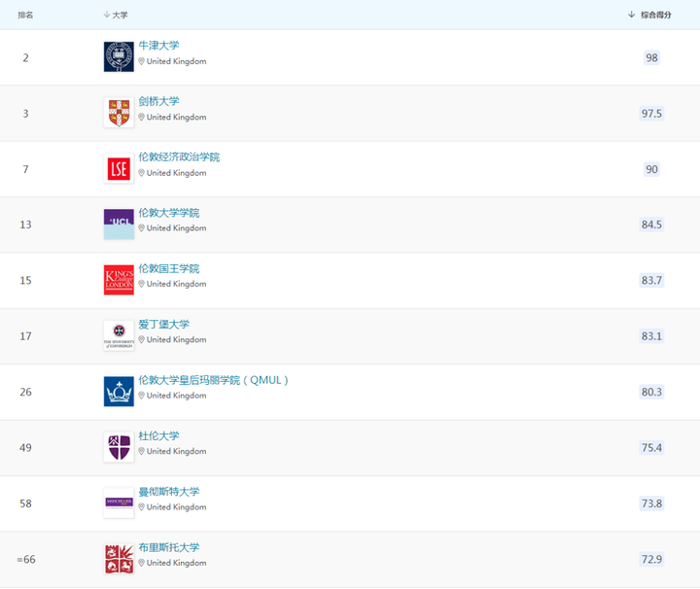Click location pin under 伦敦大学学院

pyautogui.click(x=141, y=228)
